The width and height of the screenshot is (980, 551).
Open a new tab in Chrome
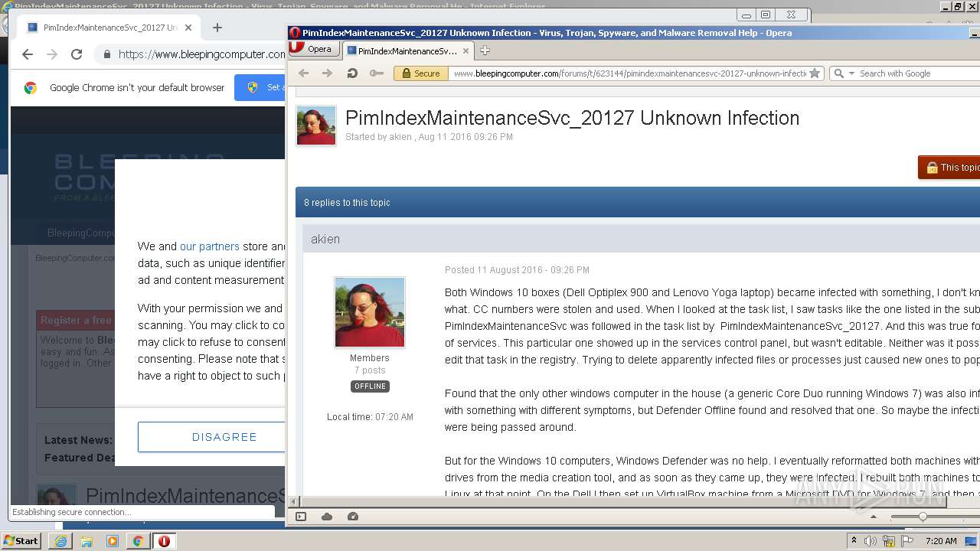coord(217,28)
